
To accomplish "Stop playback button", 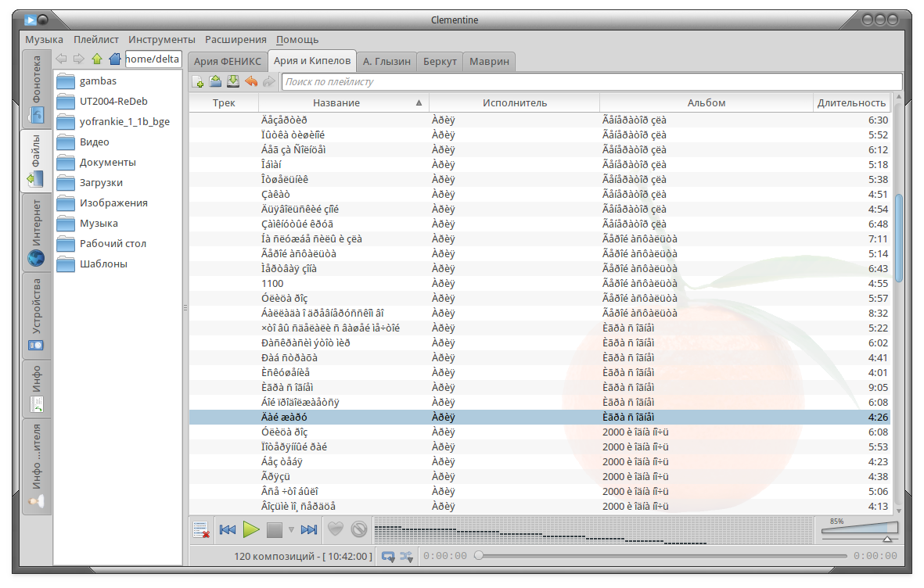I will pyautogui.click(x=274, y=529).
